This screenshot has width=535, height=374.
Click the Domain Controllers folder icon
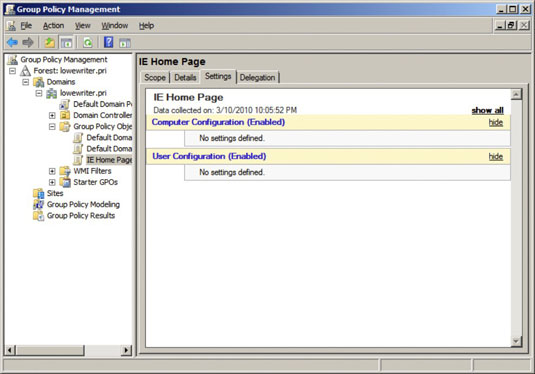pos(65,115)
